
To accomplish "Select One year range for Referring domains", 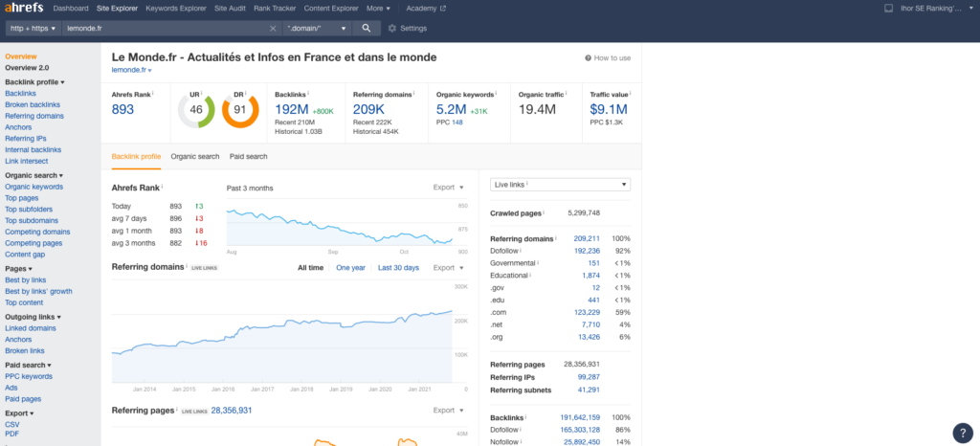I will pos(350,267).
